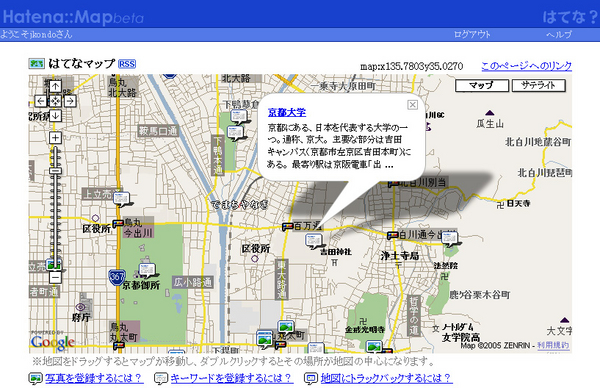The height and width of the screenshot is (388, 600).
Task: Open keyword marker directly under 下鴨 label
Action: coord(239,117)
